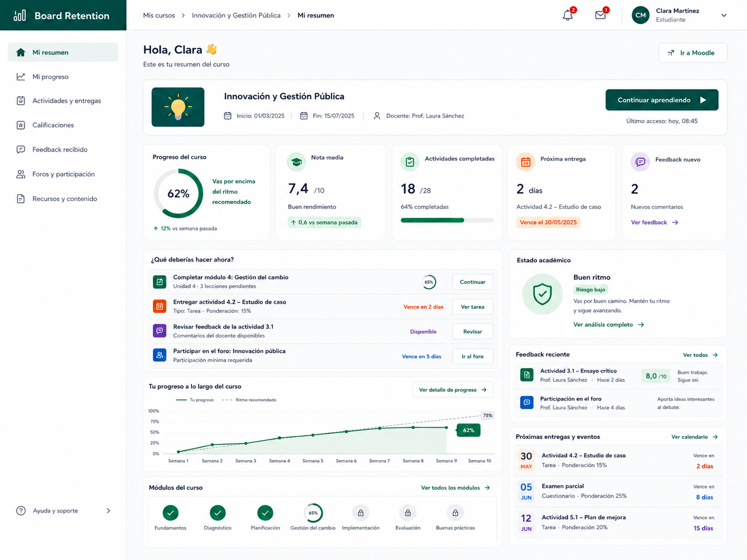747x560 pixels.
Task: Select Mi resumen in the sidebar
Action: pyautogui.click(x=63, y=52)
